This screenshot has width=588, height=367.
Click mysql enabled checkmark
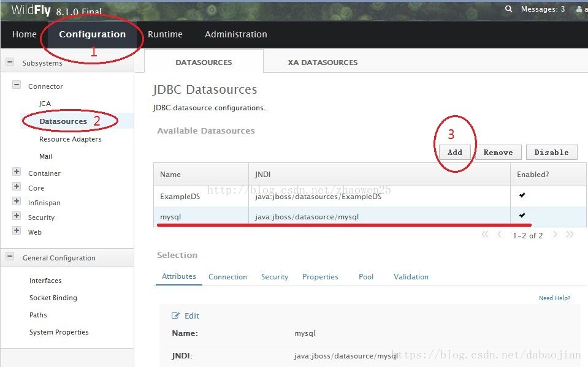point(522,215)
